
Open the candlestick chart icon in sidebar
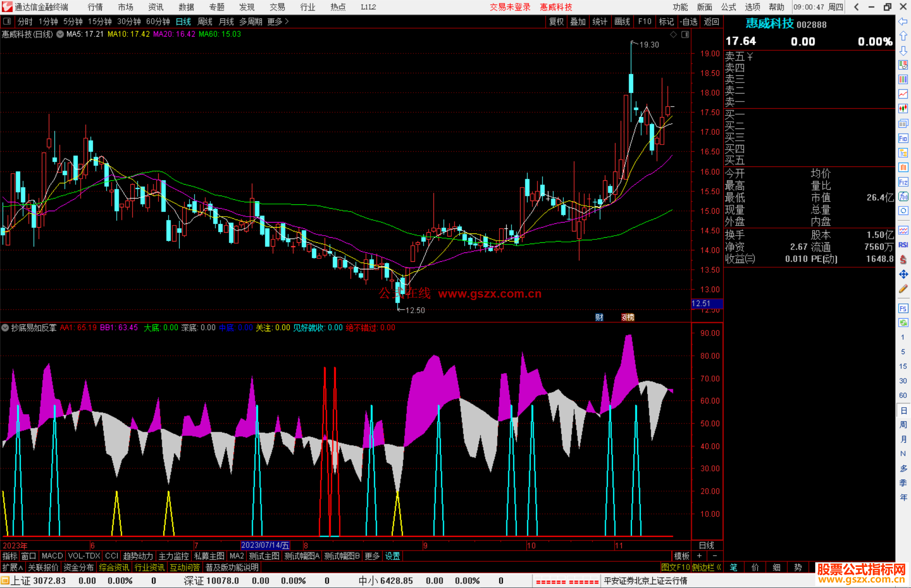click(x=903, y=108)
